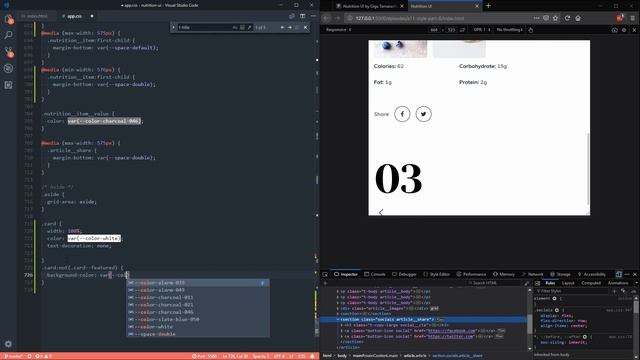Click the Filter Styles field
Screen dimensions: 640x360
point(571,291)
